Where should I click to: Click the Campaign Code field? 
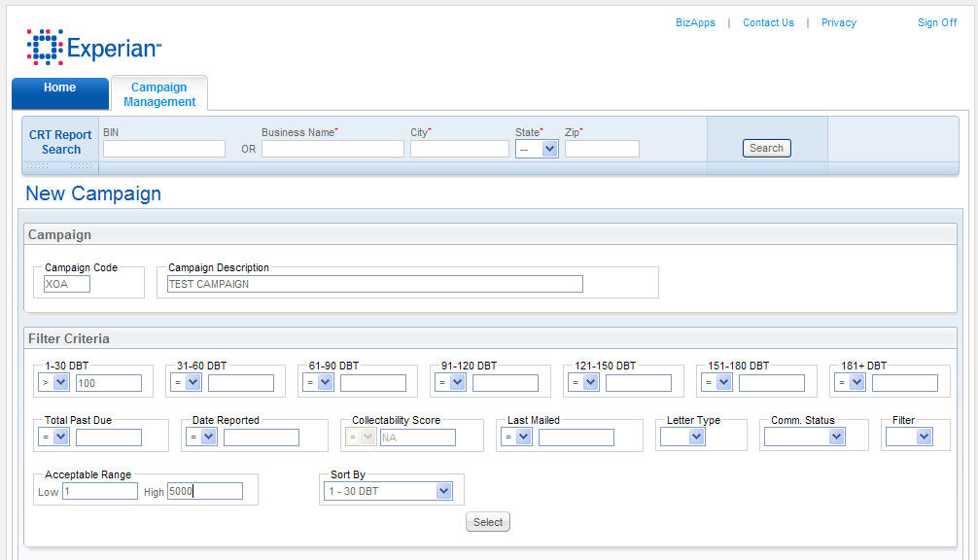[x=67, y=284]
